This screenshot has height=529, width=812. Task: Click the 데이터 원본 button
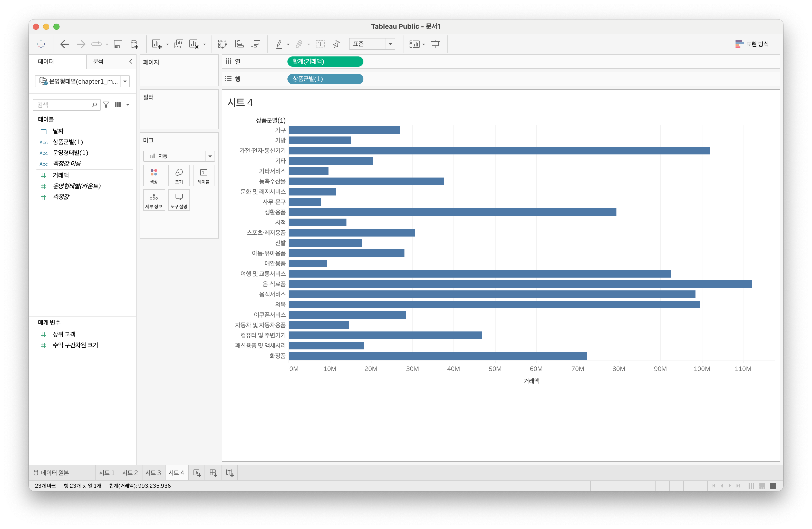pyautogui.click(x=52, y=473)
